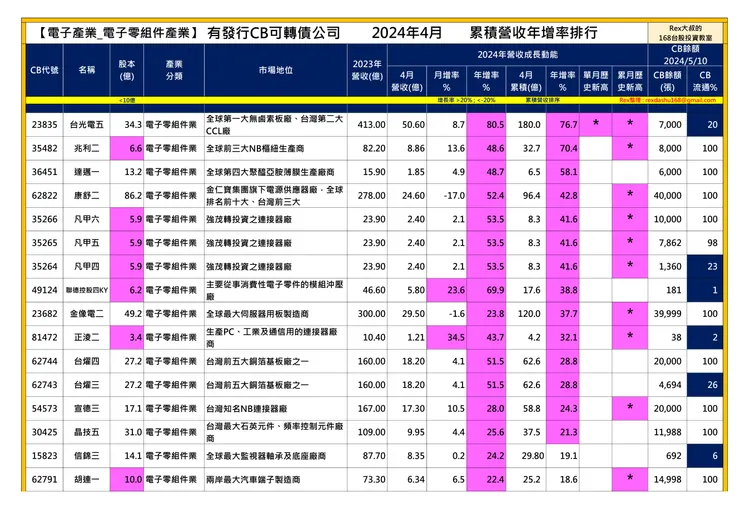The width and height of the screenshot is (740, 523).
Task: Click the name cell 台光電五
Action: tap(86, 125)
